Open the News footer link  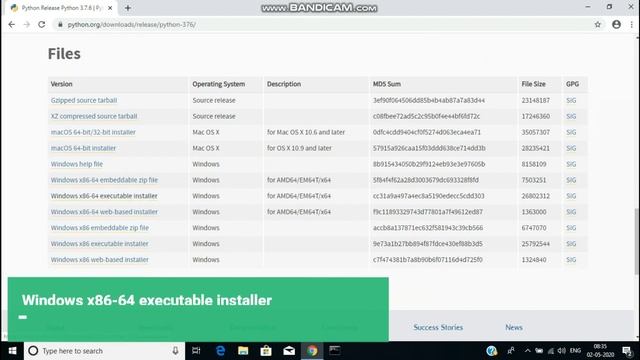point(514,327)
